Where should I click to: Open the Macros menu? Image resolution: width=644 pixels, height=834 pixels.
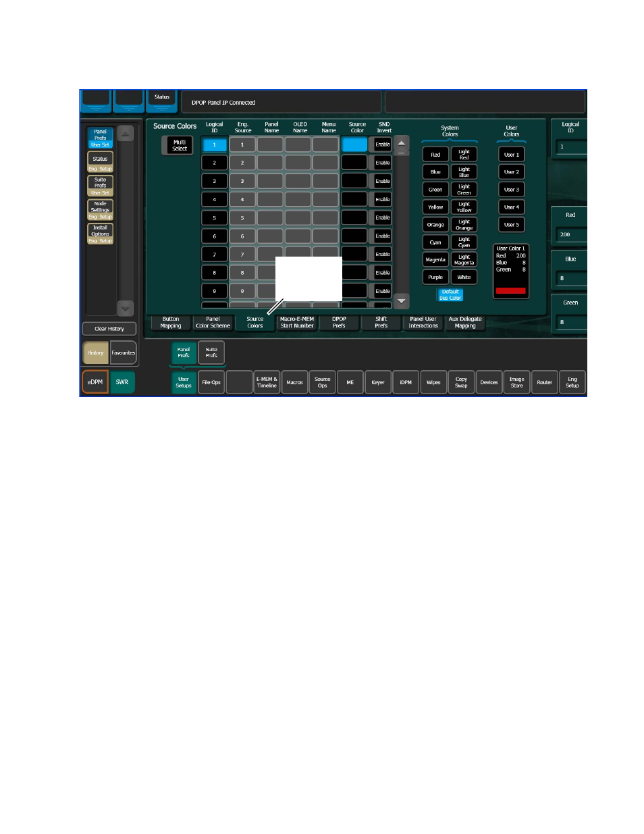point(294,382)
